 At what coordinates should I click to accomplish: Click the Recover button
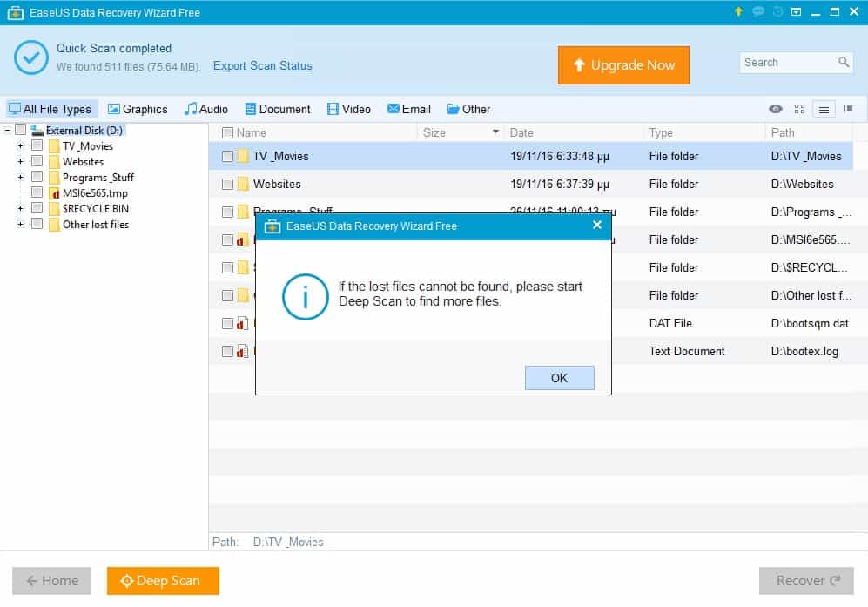click(x=806, y=580)
